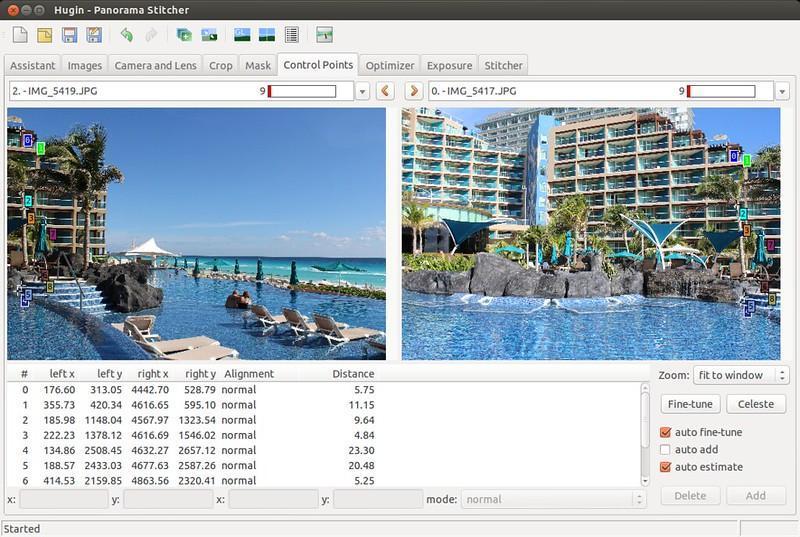The height and width of the screenshot is (537, 800).
Task: Disable the auto fine-tune checkbox
Action: pos(666,432)
